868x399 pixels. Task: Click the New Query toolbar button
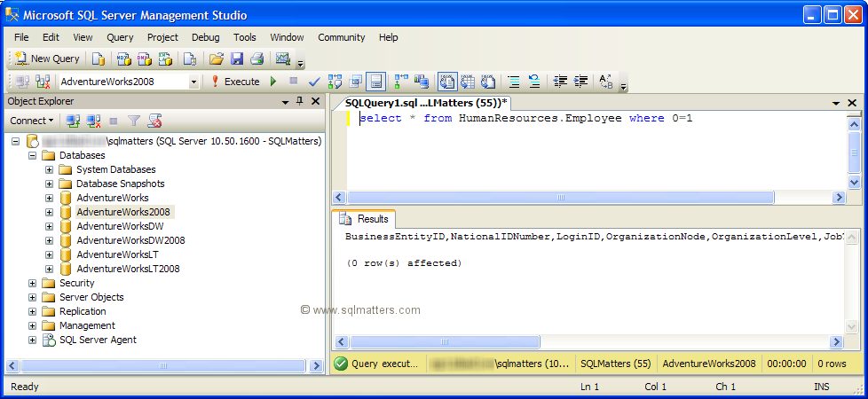46,59
